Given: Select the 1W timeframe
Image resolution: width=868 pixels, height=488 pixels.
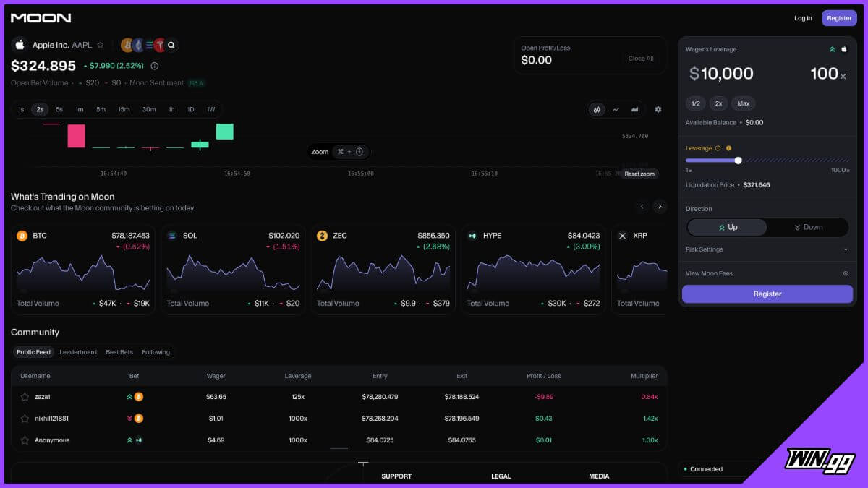Looking at the screenshot, I should [211, 110].
